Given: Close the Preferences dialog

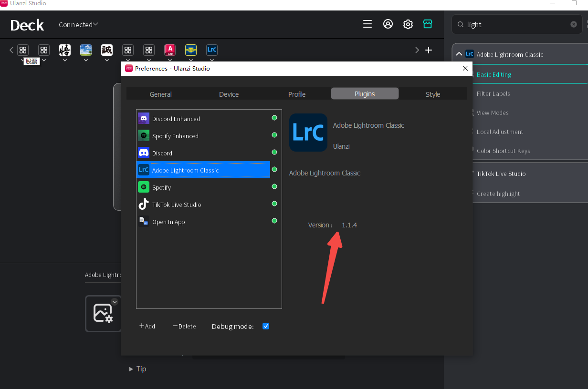Looking at the screenshot, I should (x=465, y=68).
